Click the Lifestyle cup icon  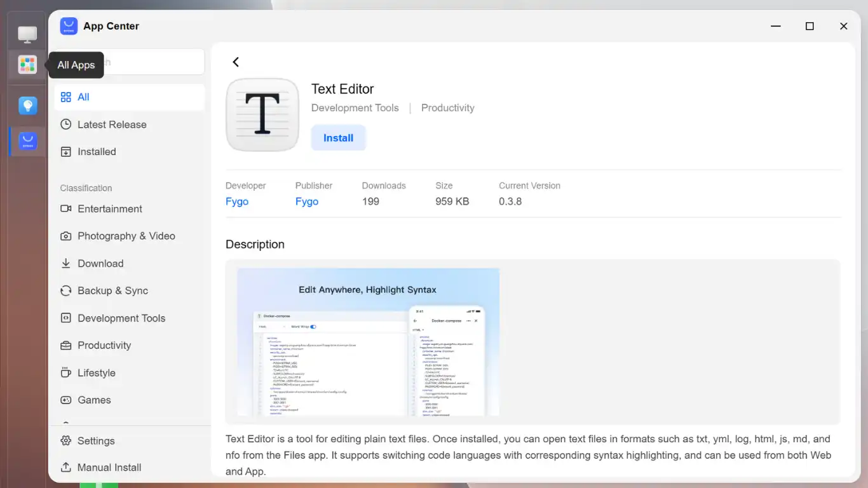[x=65, y=372]
